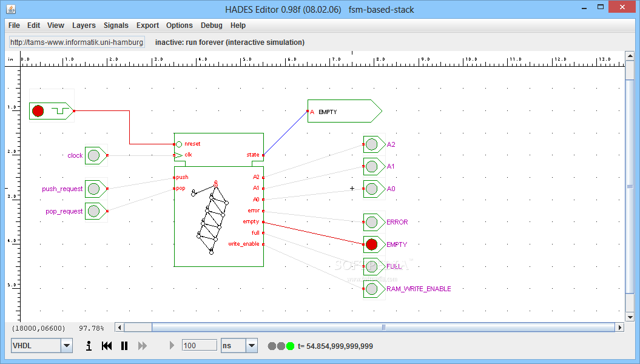640x364 pixels.
Task: Click the horizontal scrollbar right arrow
Action: [x=620, y=327]
